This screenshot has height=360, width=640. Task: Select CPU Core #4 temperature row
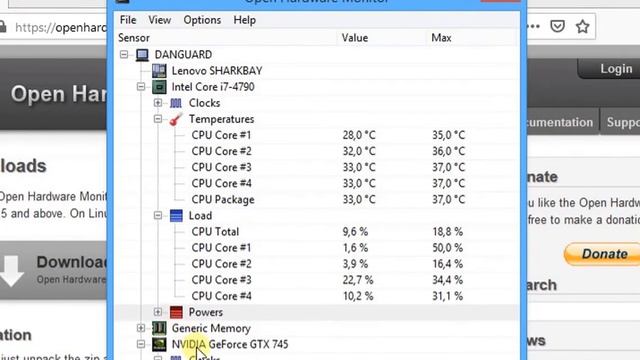[318, 183]
